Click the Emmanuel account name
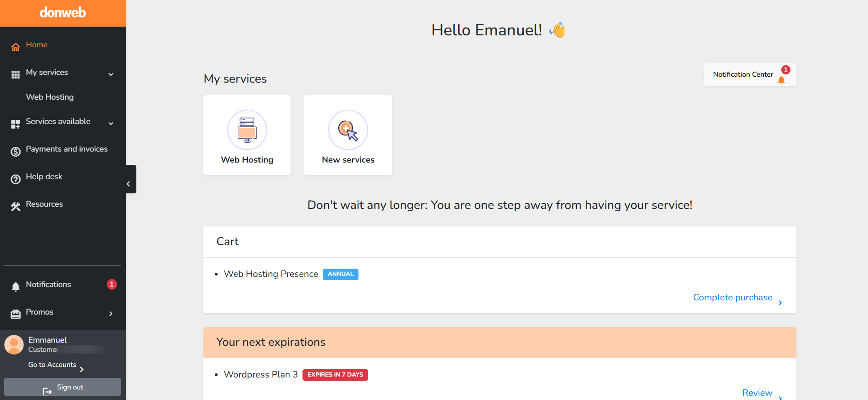The height and width of the screenshot is (400, 868). coord(47,340)
